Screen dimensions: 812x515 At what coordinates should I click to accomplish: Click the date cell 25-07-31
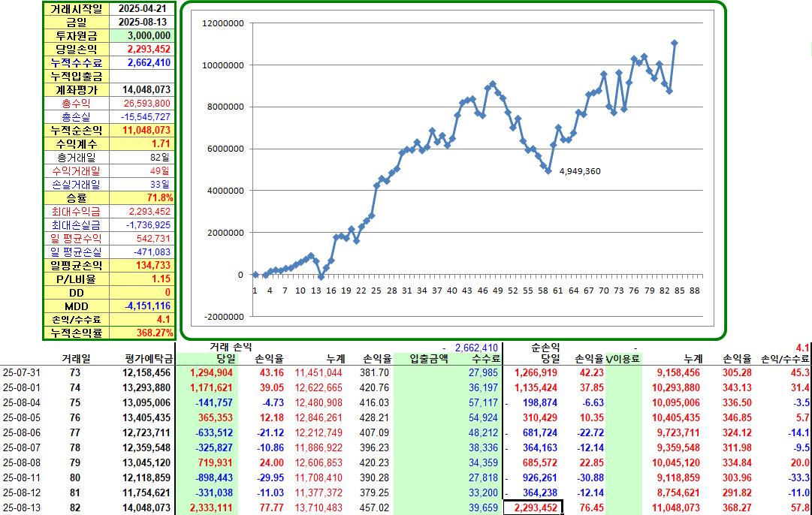(x=21, y=372)
